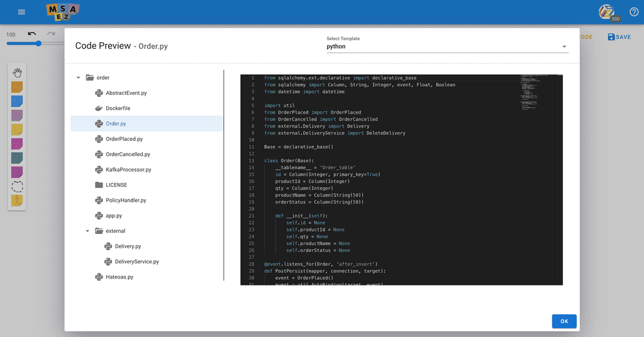Screen dimensions: 644x337
Task: Select the hand pan tool
Action: click(17, 73)
